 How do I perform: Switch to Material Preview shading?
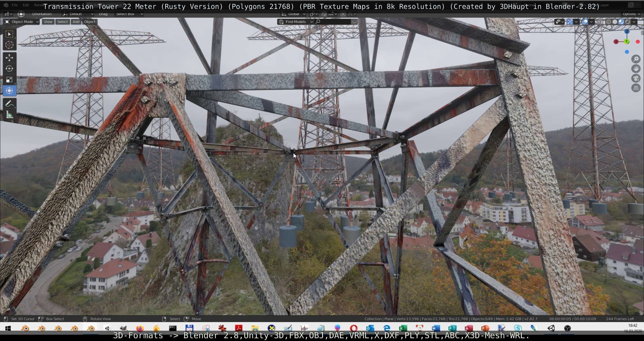coord(621,22)
